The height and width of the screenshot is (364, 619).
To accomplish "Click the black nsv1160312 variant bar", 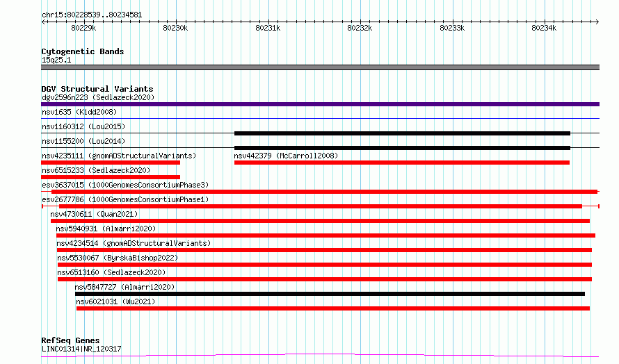I will click(x=402, y=133).
